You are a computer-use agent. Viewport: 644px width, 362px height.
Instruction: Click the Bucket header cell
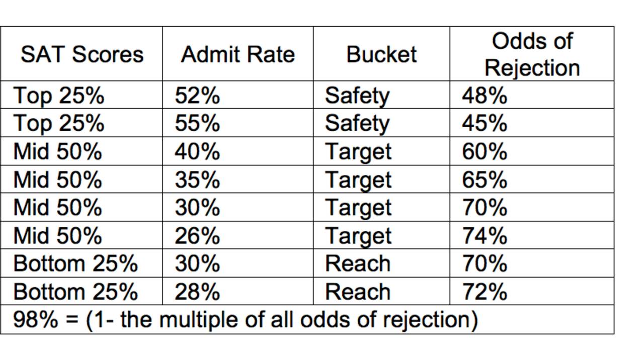click(x=381, y=54)
